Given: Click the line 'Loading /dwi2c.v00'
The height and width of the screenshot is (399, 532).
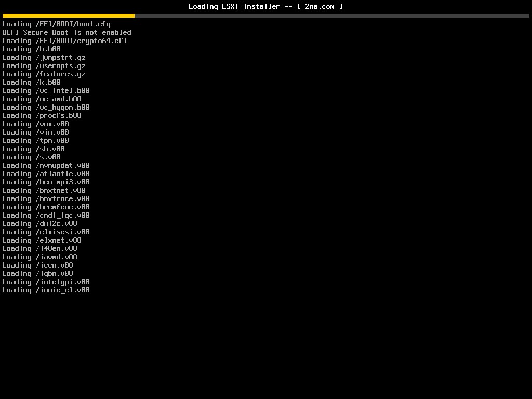Looking at the screenshot, I should 39,223.
